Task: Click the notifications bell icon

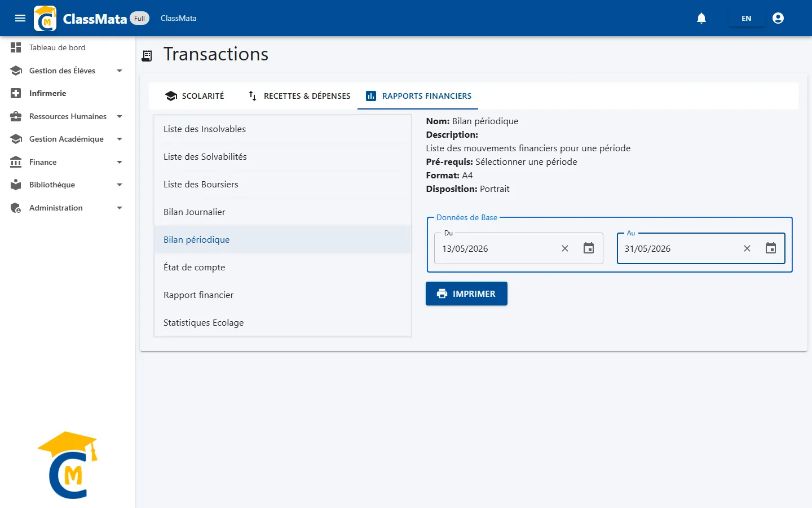Action: [x=701, y=18]
